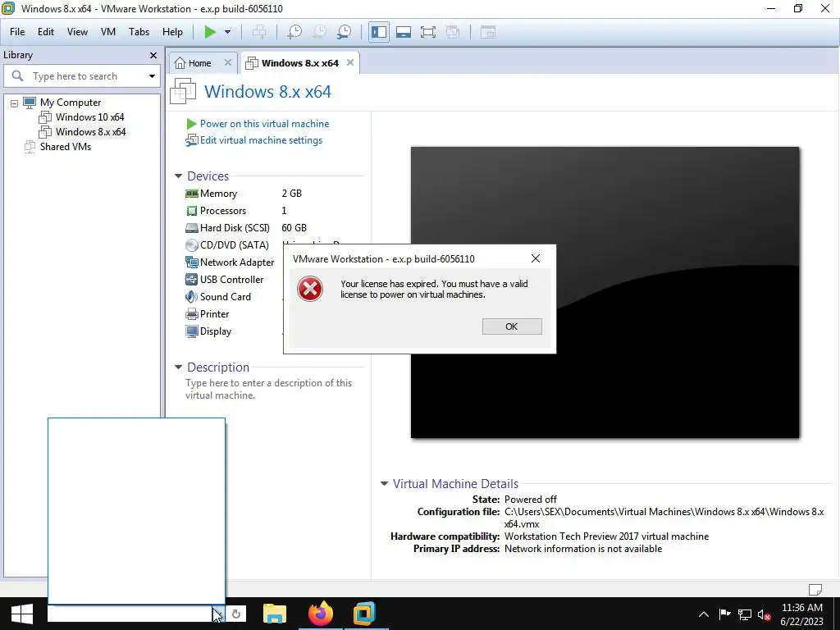The height and width of the screenshot is (630, 840).
Task: Show hidden system tray icons
Action: tap(704, 614)
